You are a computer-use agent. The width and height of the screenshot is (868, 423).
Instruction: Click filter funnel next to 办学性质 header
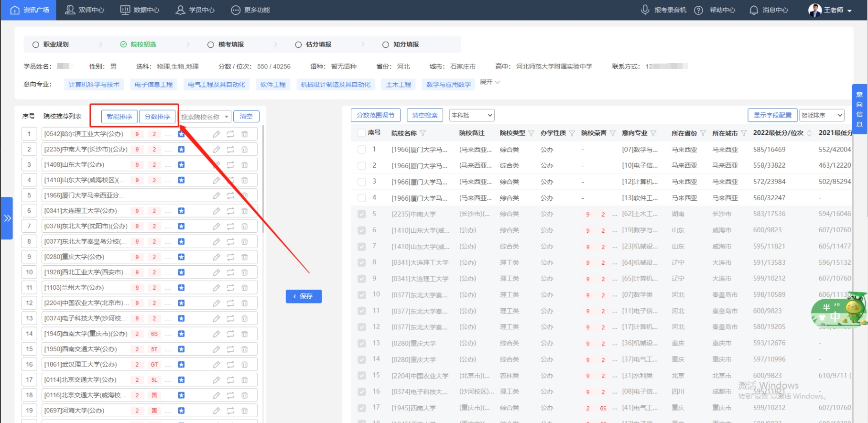pos(572,133)
